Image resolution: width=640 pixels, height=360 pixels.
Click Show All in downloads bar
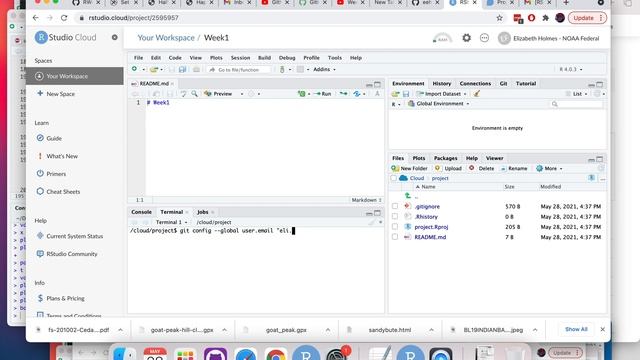click(x=576, y=329)
